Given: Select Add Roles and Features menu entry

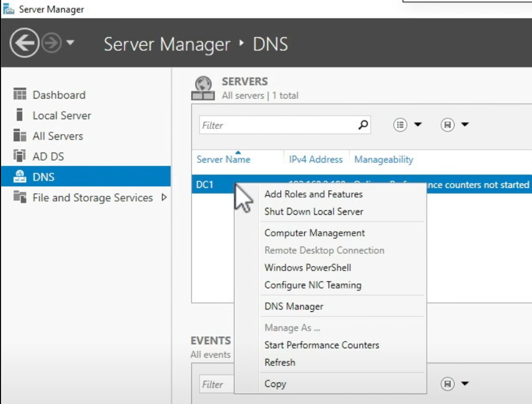Looking at the screenshot, I should [313, 194].
